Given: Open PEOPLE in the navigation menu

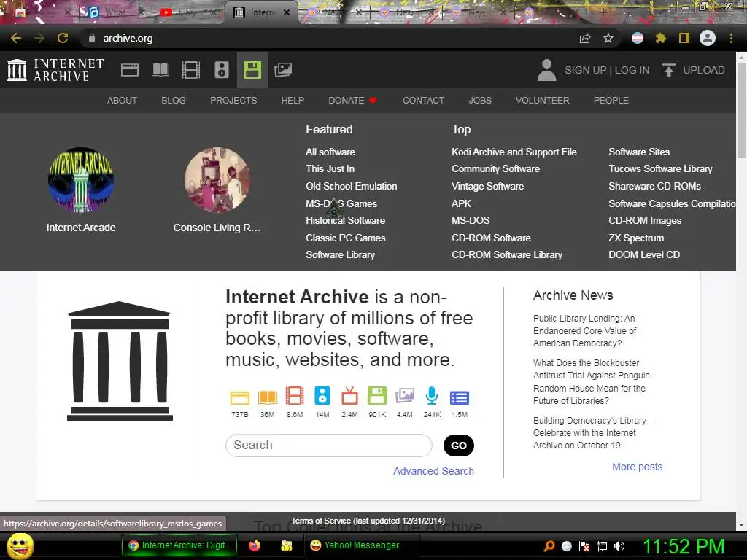Looking at the screenshot, I should (611, 101).
